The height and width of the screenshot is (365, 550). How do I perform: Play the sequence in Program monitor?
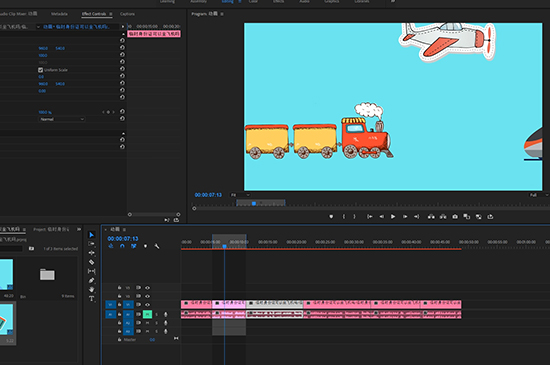[393, 217]
